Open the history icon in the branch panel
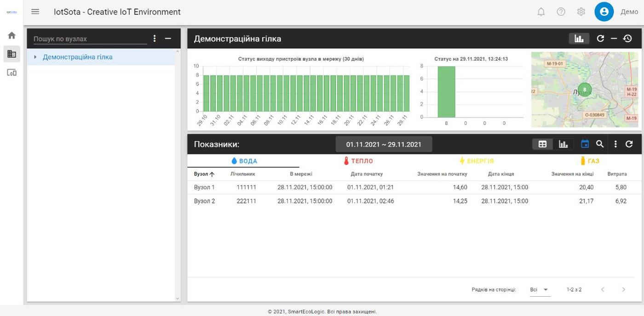Viewport: 644px width, 316px height. click(x=627, y=39)
